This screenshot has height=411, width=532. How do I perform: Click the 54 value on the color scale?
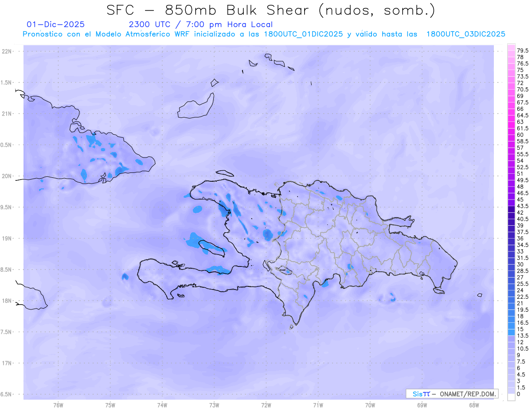click(520, 160)
